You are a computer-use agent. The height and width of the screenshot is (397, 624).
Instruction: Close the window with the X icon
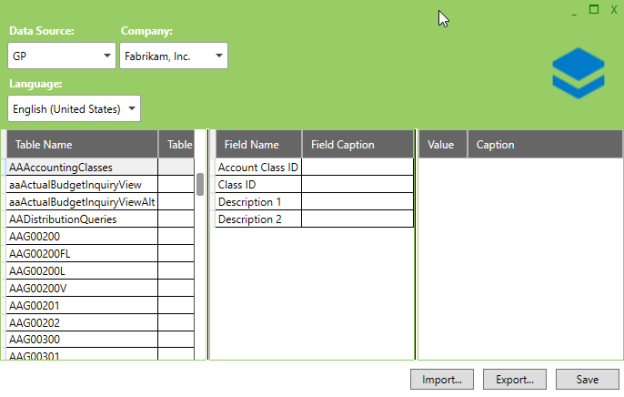click(x=614, y=10)
